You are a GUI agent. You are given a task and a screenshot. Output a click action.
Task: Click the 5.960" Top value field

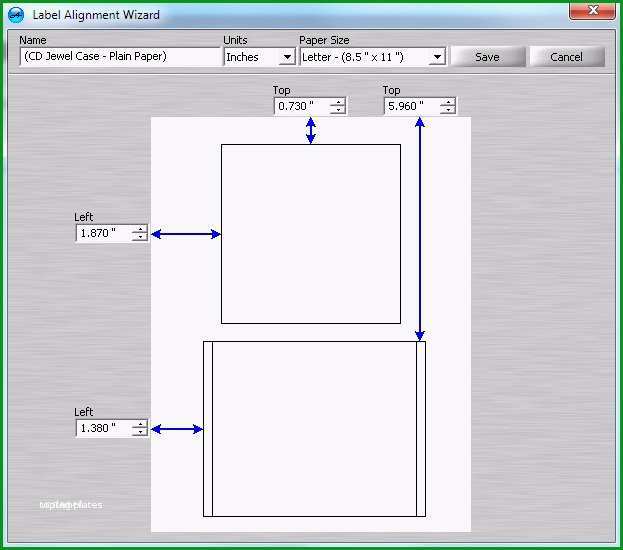pos(412,106)
